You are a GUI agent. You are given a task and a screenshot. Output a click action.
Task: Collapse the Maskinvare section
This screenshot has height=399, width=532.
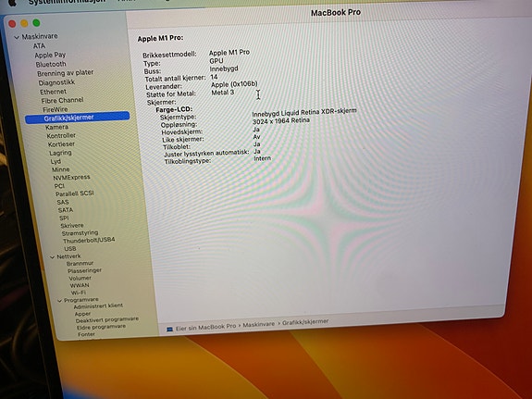17,37
